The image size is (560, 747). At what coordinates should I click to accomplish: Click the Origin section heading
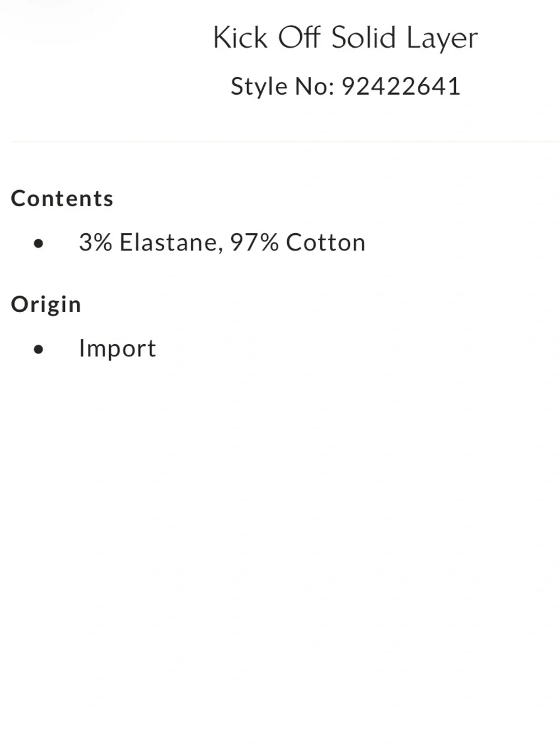tap(46, 305)
